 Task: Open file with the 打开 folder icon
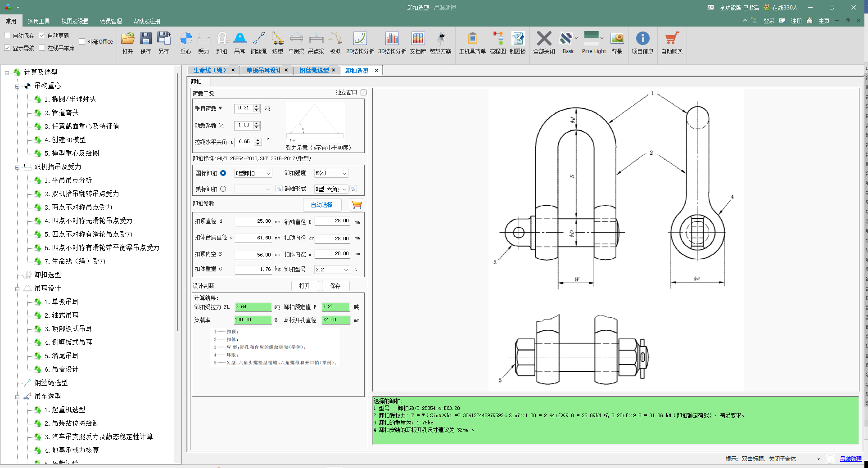click(127, 43)
